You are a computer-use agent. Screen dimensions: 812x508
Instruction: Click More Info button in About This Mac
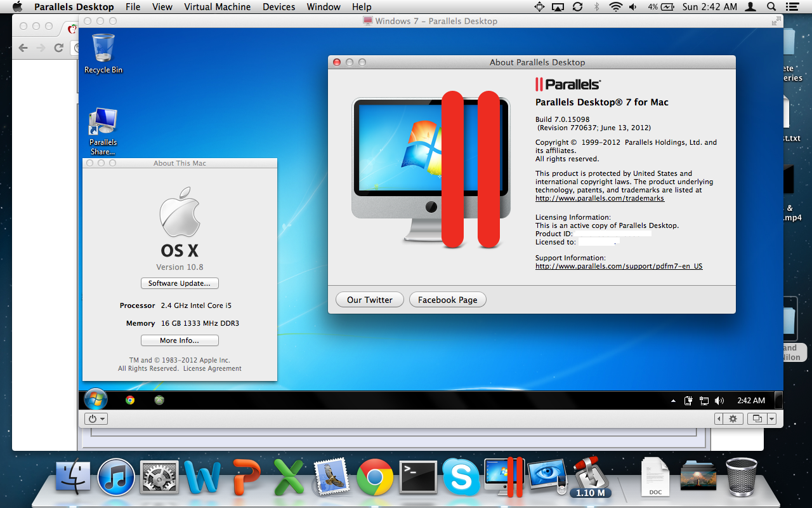click(x=180, y=340)
